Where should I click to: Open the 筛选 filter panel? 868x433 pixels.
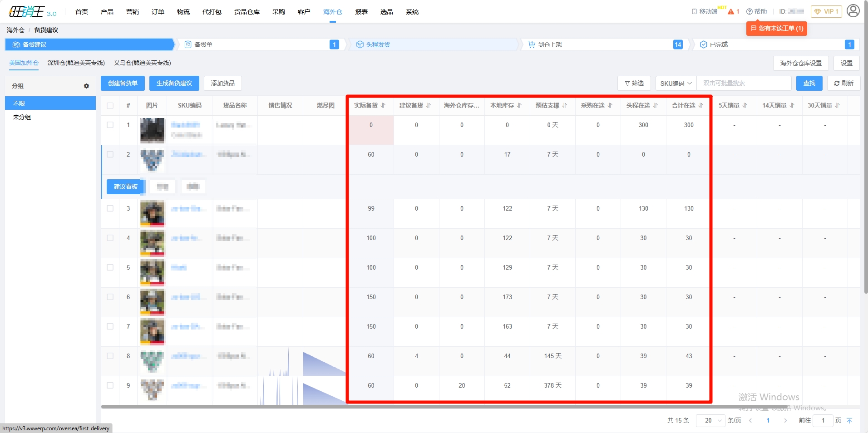pyautogui.click(x=634, y=84)
